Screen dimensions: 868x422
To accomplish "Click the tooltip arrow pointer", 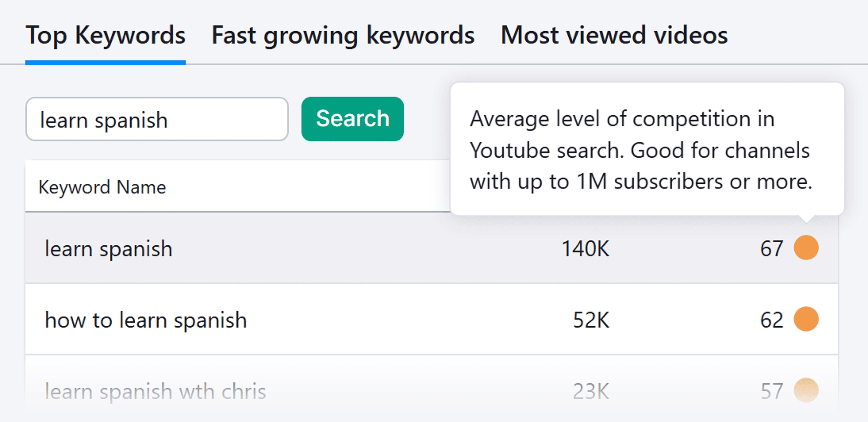I will pos(806,219).
